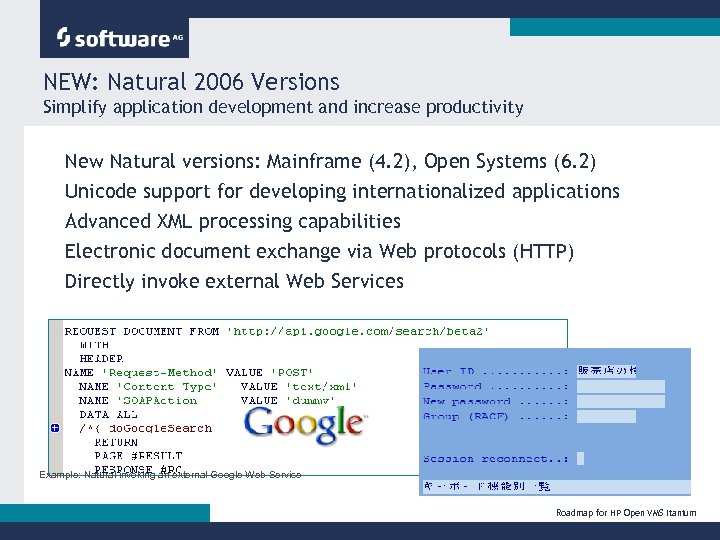Click the Google logo image
The image size is (720, 540).
pos(305,425)
